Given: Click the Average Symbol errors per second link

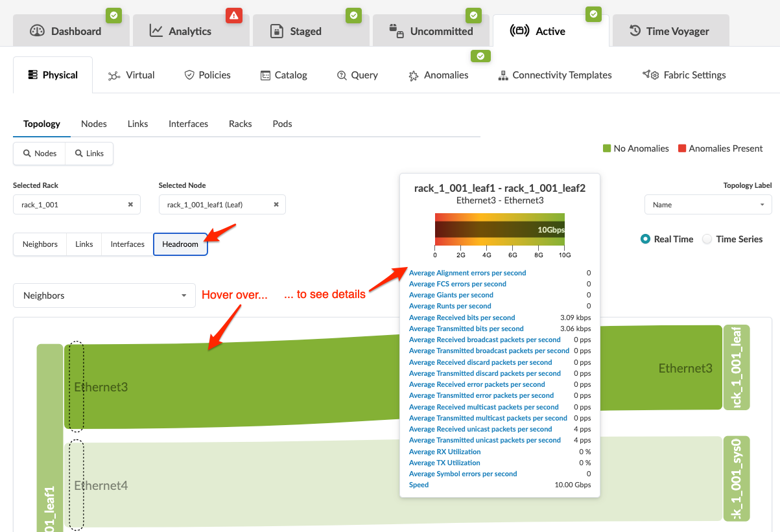Looking at the screenshot, I should click(x=463, y=474).
